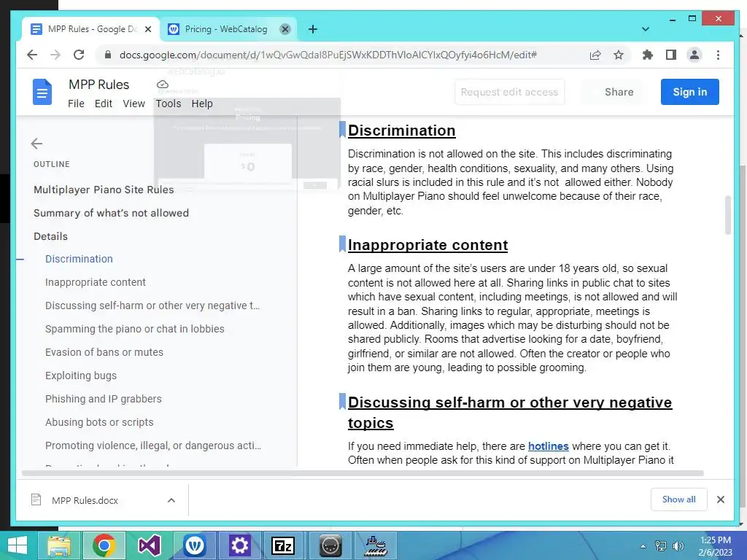Open File Explorer from the taskbar
747x560 pixels.
point(58,545)
